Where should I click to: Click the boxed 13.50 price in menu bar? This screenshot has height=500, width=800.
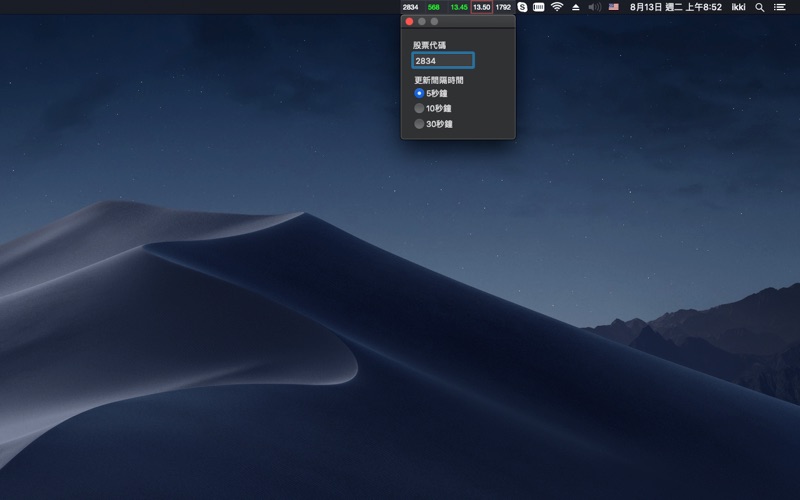481,7
